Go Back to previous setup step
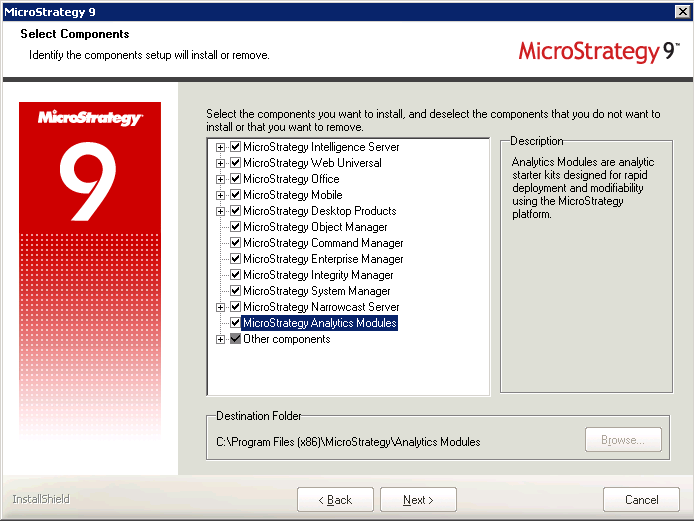Screen dimensions: 694x521 (x=335, y=500)
